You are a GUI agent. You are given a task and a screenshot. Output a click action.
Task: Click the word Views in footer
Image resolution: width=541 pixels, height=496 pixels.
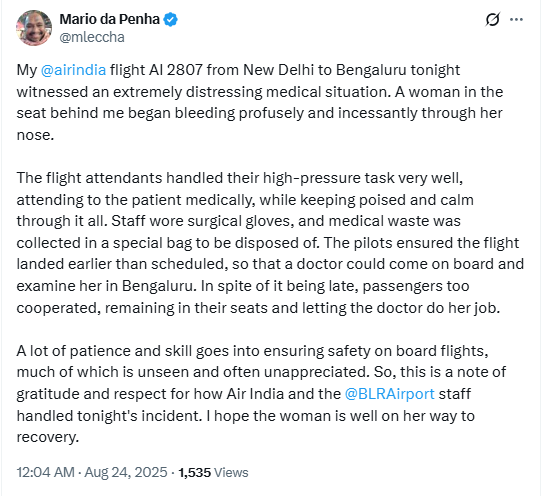[231, 472]
